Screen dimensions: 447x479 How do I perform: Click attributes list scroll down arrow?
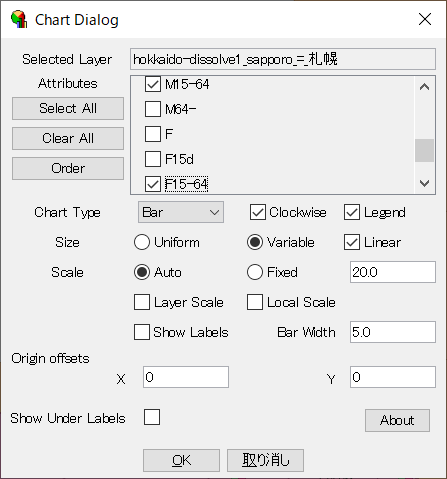click(424, 183)
